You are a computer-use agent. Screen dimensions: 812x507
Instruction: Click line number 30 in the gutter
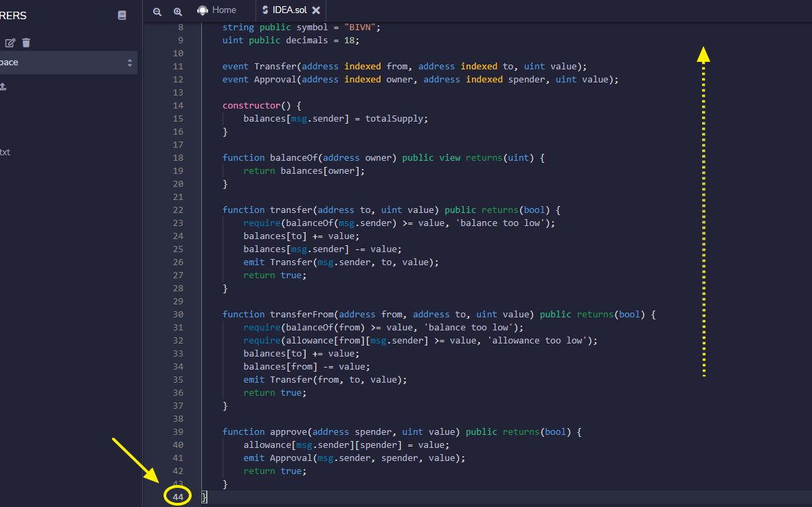click(x=178, y=315)
